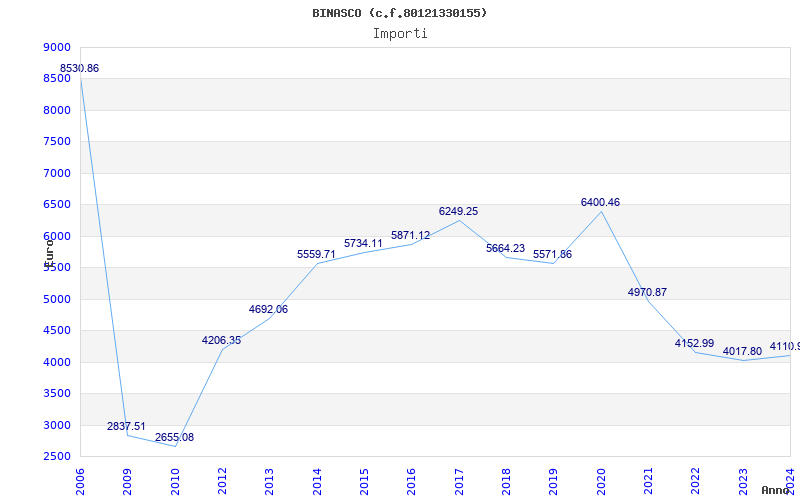Click the 2013 x-axis year label
Viewport: 800px width, 500px height.
(x=270, y=482)
